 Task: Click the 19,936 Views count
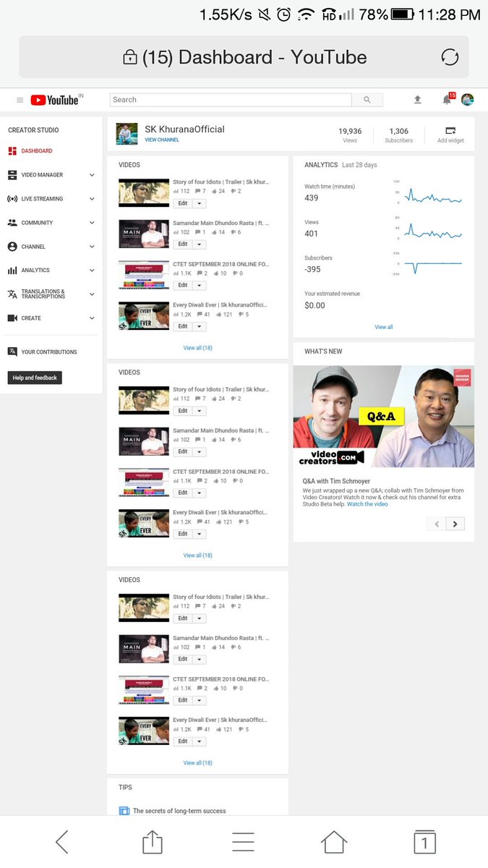click(x=350, y=132)
